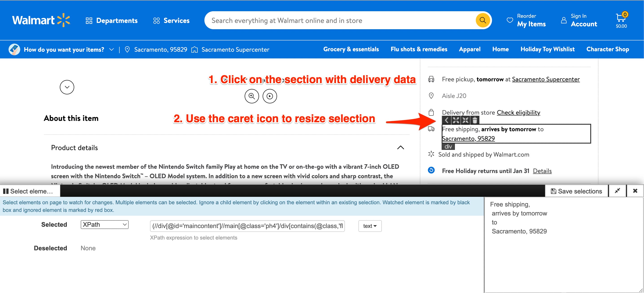644x293 pixels.
Task: Click the shrink selection icon
Action: (465, 120)
